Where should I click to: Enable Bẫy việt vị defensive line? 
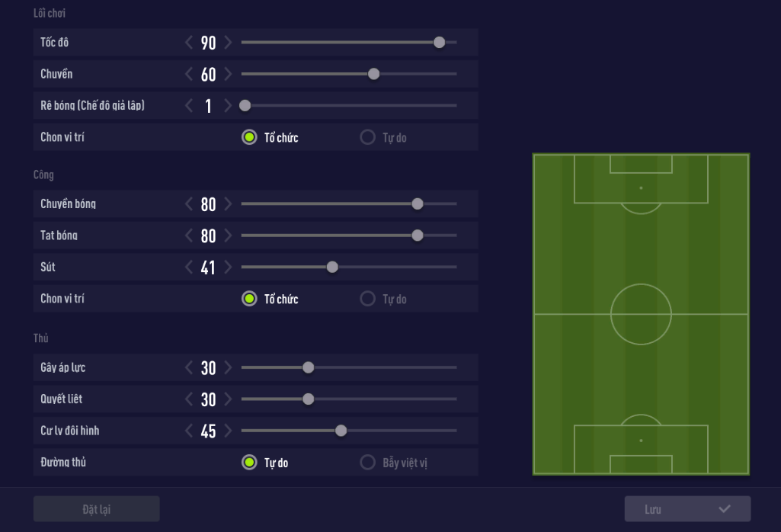pos(368,463)
